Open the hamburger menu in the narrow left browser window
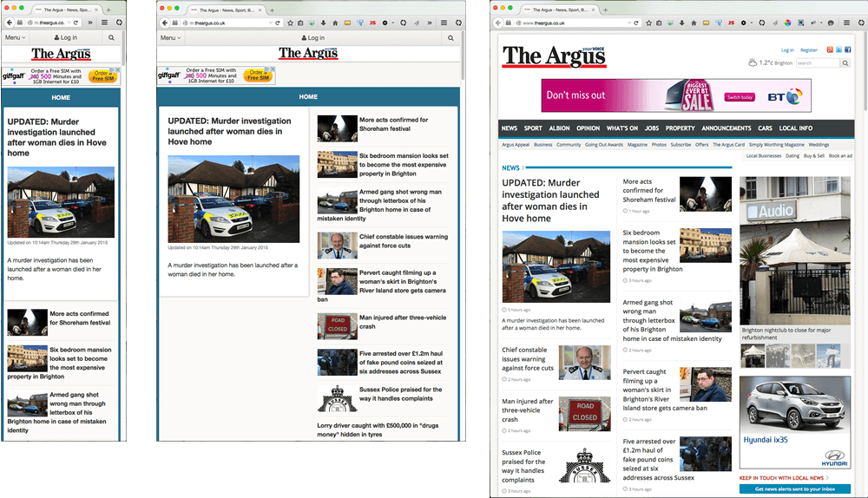 [104, 23]
